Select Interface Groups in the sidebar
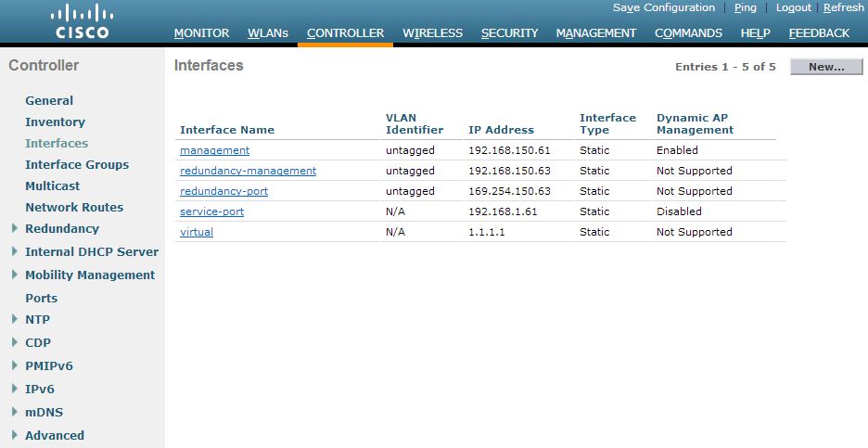The image size is (868, 448). click(77, 164)
